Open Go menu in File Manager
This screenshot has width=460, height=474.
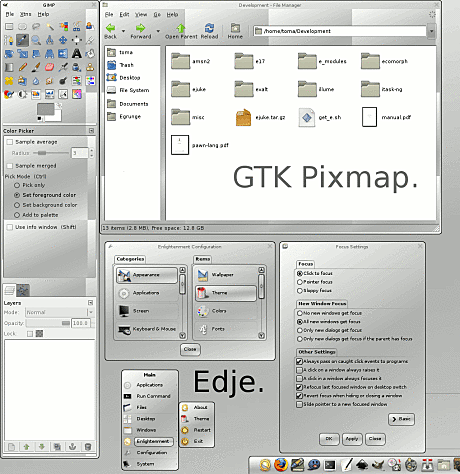[x=157, y=15]
